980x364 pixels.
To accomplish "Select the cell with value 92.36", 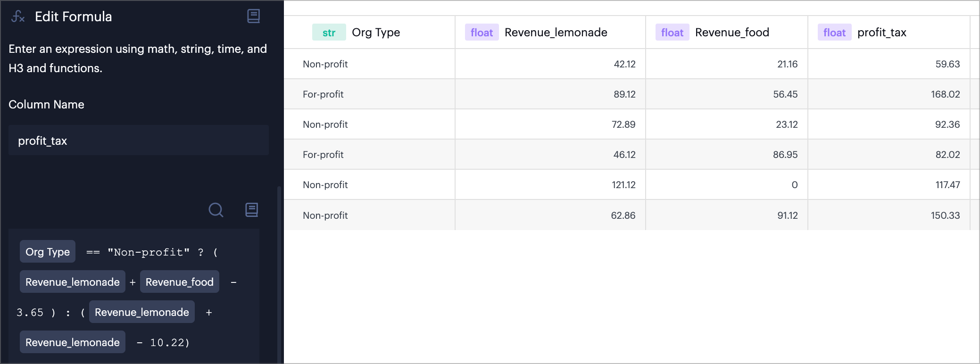I will tap(889, 124).
